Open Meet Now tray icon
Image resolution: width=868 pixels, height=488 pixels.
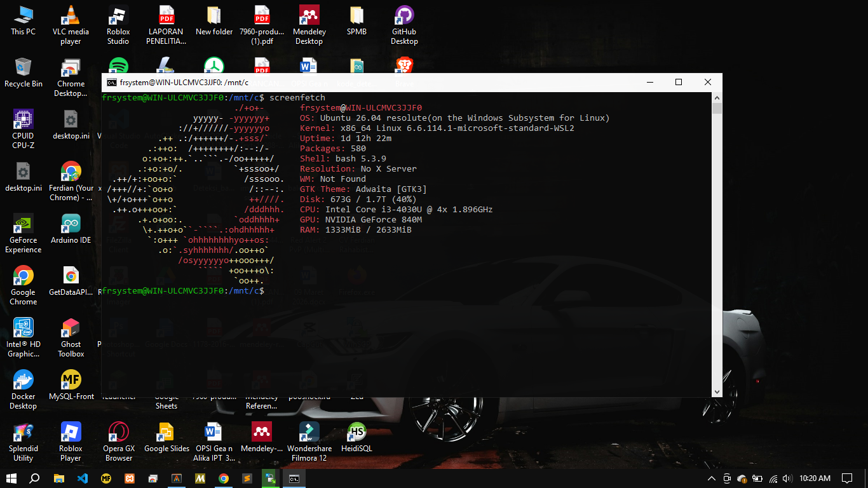tap(728, 478)
